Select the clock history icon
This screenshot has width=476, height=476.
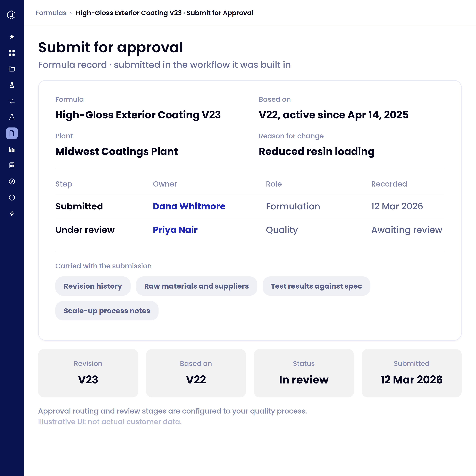(12, 198)
